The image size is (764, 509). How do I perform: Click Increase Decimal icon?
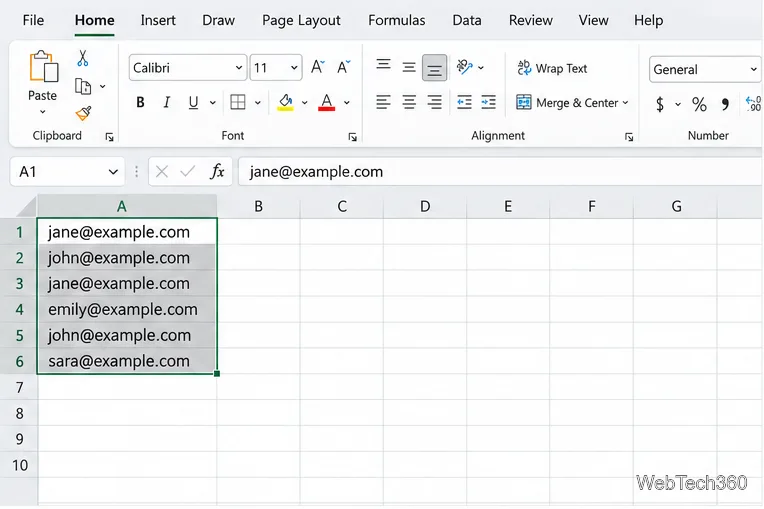tap(753, 103)
